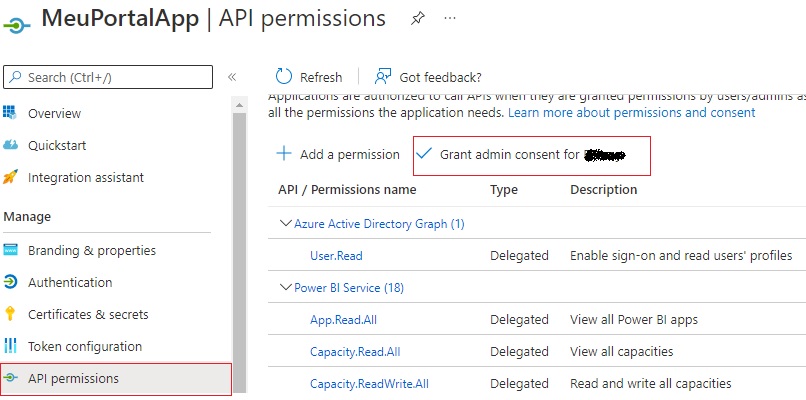Image resolution: width=806 pixels, height=400 pixels.
Task: Go to the Authentication page
Action: pos(70,282)
